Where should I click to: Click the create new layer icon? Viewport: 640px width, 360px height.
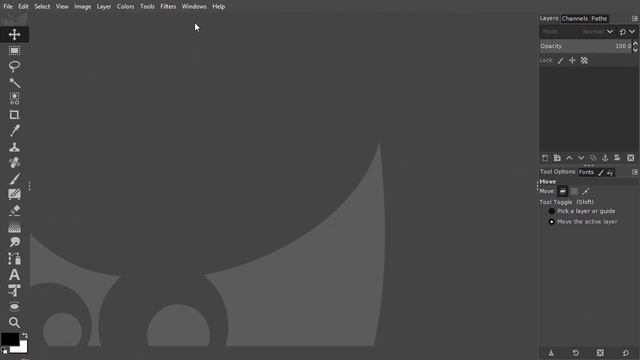545,158
